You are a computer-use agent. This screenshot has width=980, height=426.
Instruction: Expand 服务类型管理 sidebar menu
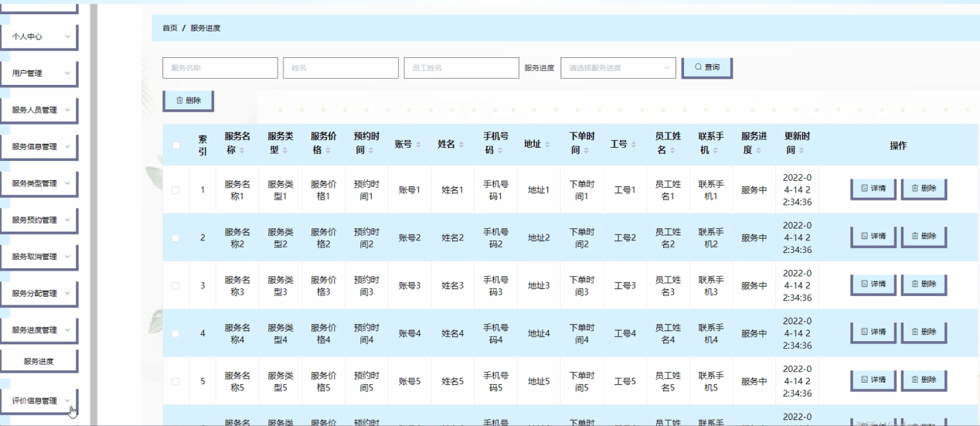click(x=39, y=183)
